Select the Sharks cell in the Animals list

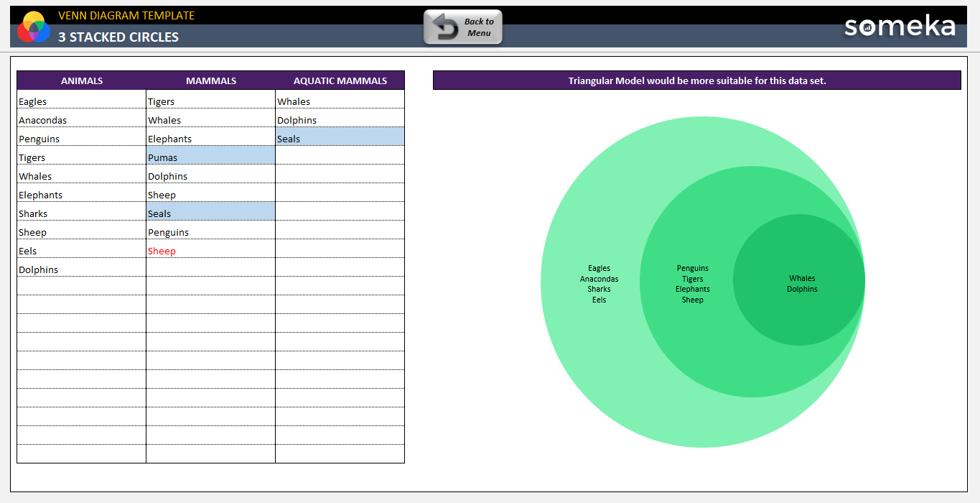[x=81, y=213]
